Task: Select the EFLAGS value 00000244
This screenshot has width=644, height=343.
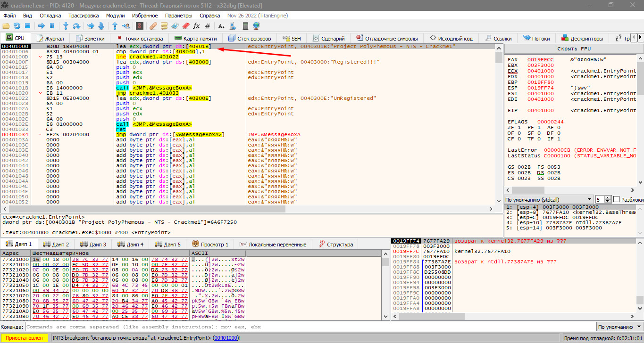Action: click(x=551, y=122)
